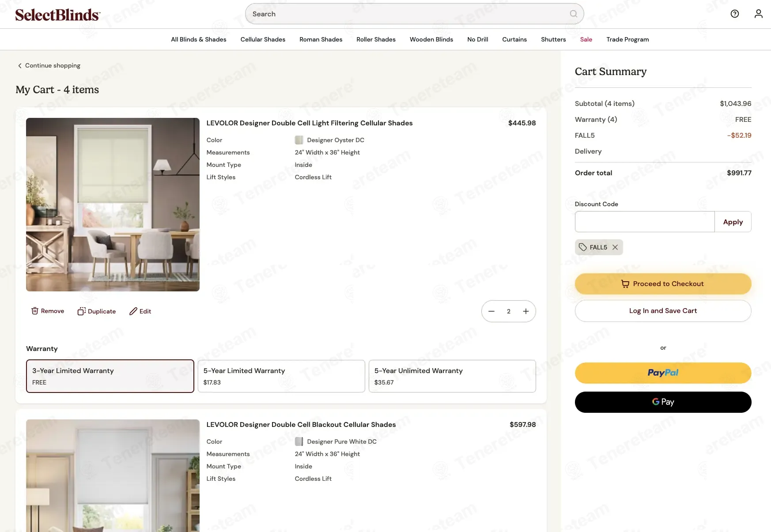Click the Designer Pure White DC color swatch
This screenshot has width=771, height=532.
point(299,441)
